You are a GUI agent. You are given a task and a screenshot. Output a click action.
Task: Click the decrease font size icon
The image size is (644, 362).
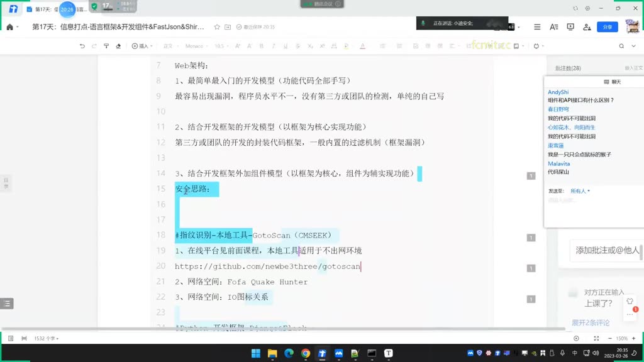coord(249,46)
